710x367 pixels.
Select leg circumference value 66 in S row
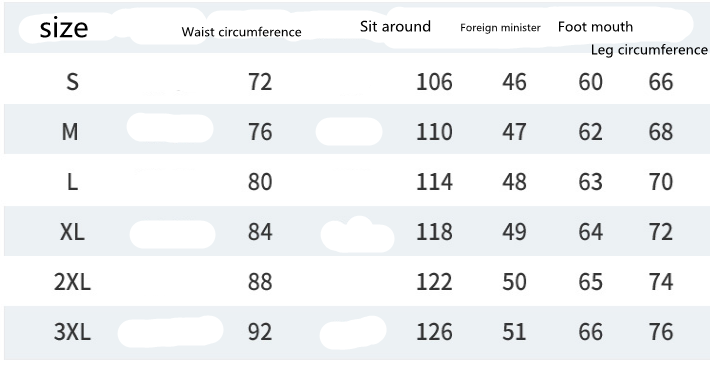[x=661, y=82]
